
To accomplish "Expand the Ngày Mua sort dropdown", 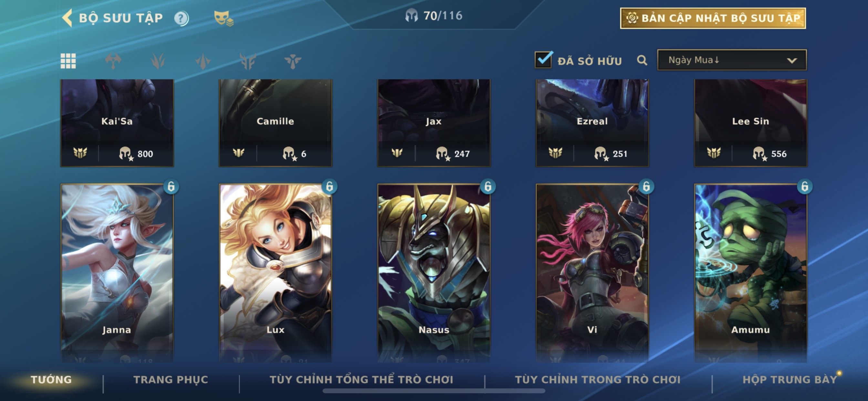I will (x=732, y=60).
